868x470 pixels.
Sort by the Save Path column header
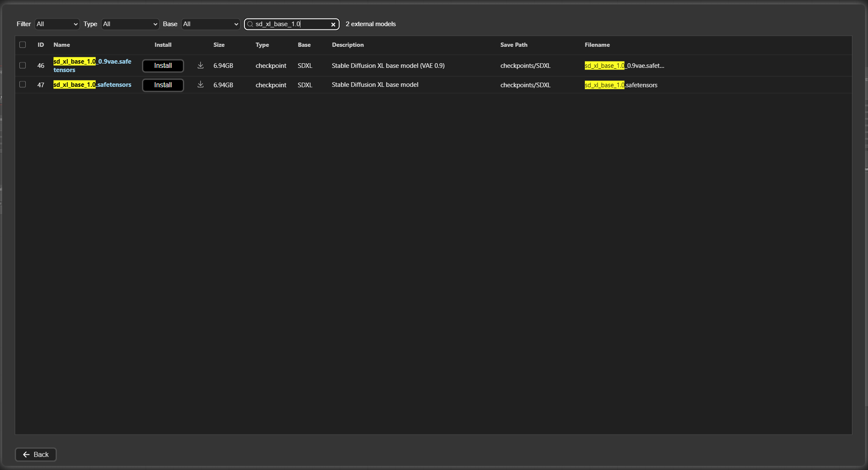514,45
